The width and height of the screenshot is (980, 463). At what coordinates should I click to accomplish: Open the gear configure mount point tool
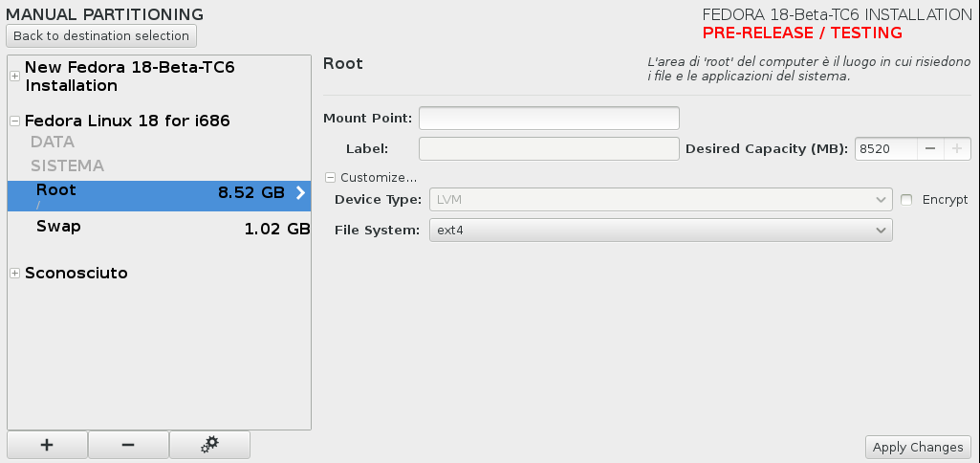click(209, 445)
